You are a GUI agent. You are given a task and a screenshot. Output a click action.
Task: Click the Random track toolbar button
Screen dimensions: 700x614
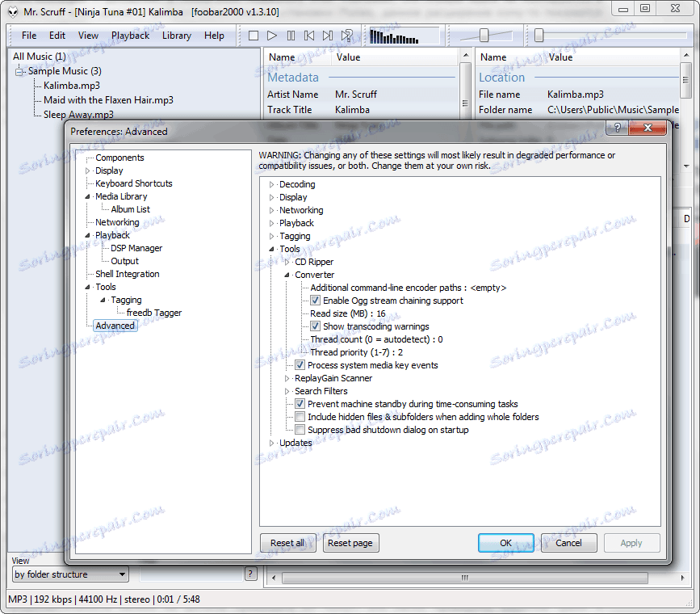coord(347,36)
